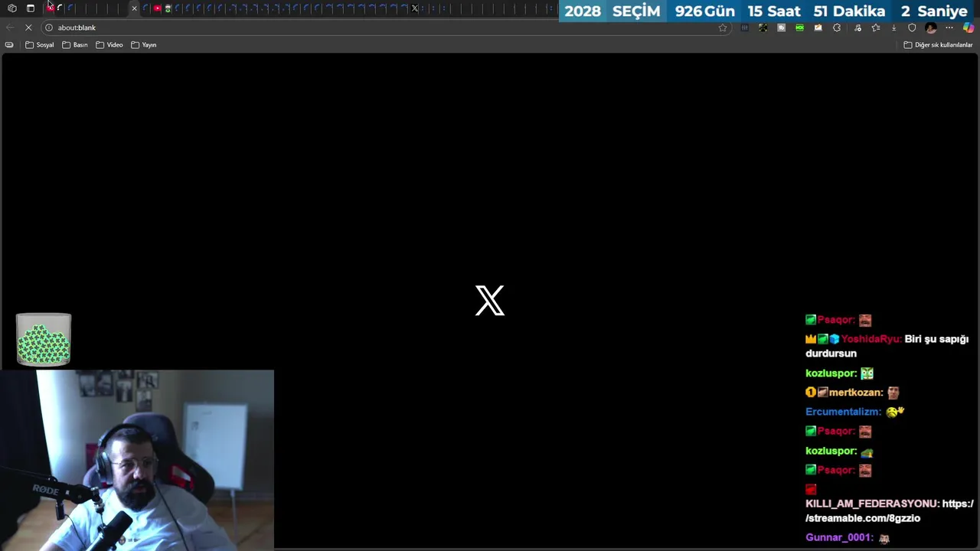Open the Extensions puzzle icon

[837, 28]
